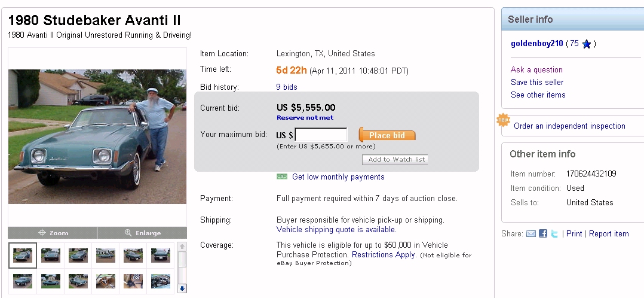Click the orange Place bid button
This screenshot has height=298, width=644.
tap(387, 135)
